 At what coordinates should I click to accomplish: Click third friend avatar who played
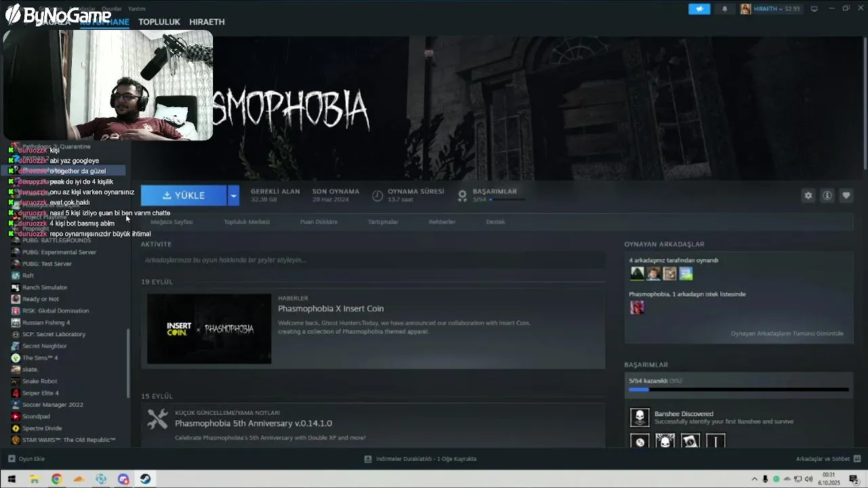tap(670, 273)
